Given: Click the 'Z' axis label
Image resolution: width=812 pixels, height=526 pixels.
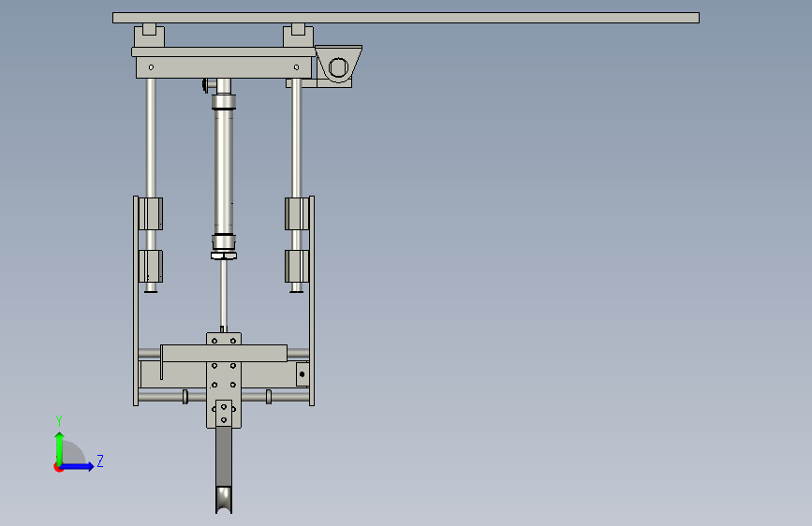Looking at the screenshot, I should pos(100,460).
